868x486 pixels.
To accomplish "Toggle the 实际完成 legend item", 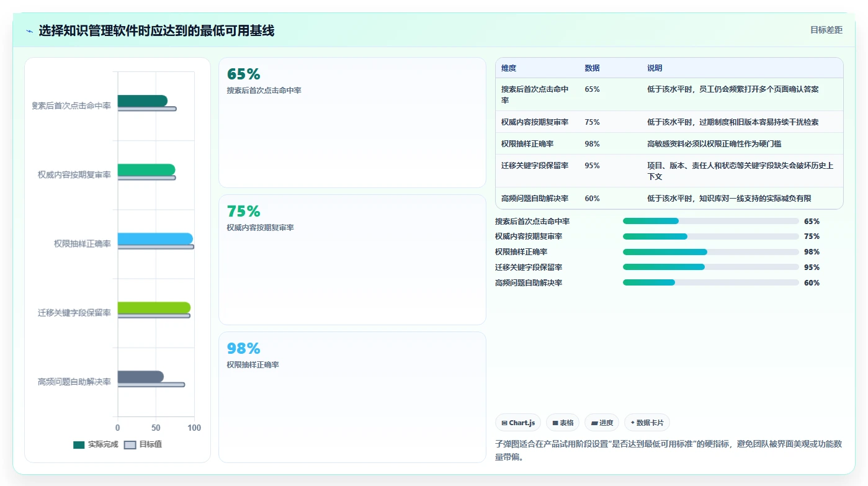I will tap(96, 444).
